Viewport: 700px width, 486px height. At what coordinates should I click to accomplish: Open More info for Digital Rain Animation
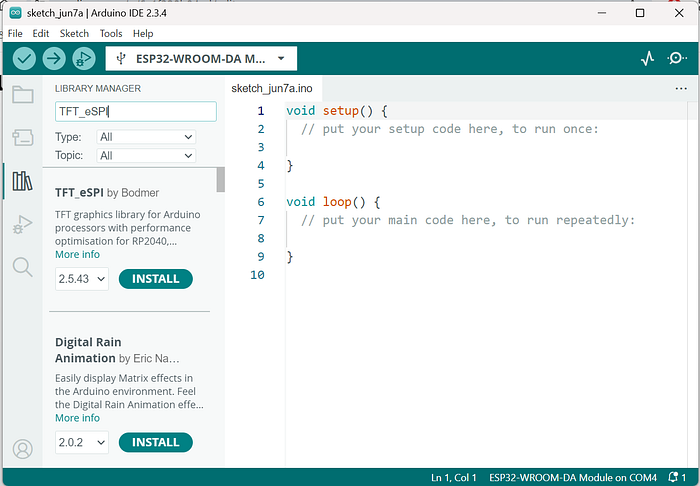click(77, 418)
